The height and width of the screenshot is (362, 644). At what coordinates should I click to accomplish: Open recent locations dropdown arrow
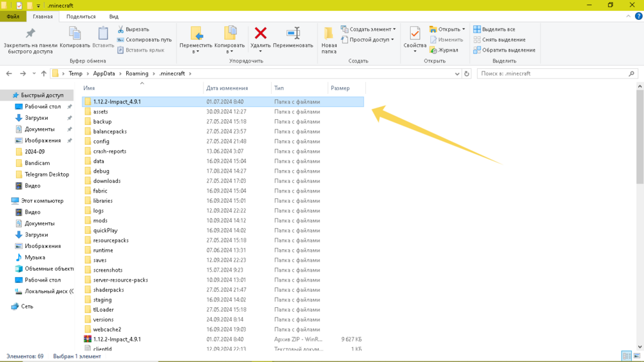[34, 73]
